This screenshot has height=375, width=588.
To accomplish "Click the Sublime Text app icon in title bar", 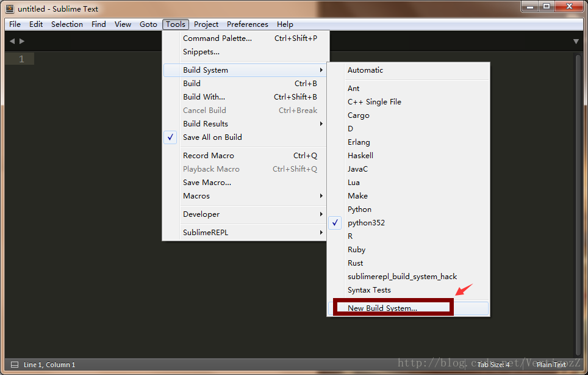I will [x=10, y=9].
